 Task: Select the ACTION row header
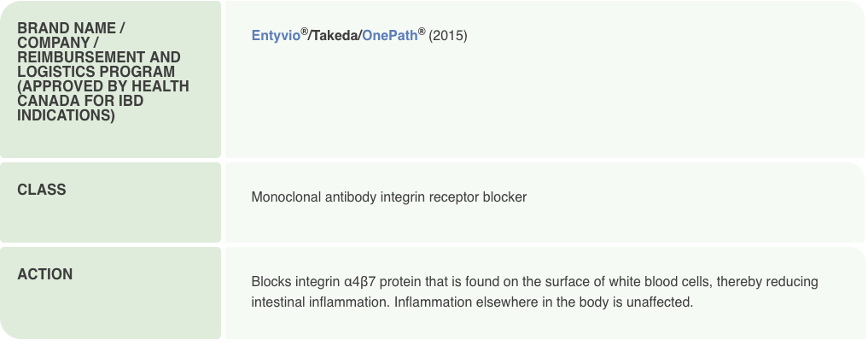coord(45,274)
